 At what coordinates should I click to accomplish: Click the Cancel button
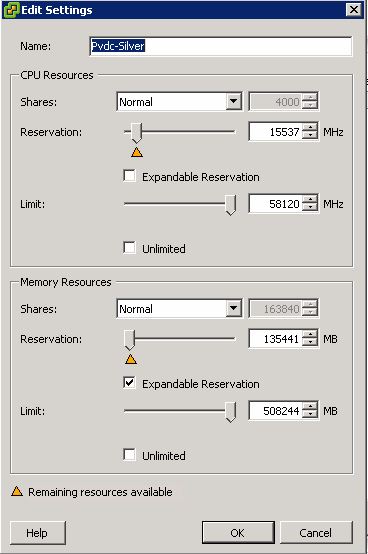(x=316, y=533)
